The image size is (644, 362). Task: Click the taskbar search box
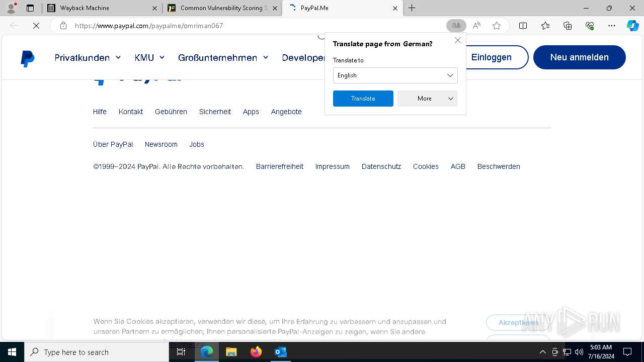[97, 352]
